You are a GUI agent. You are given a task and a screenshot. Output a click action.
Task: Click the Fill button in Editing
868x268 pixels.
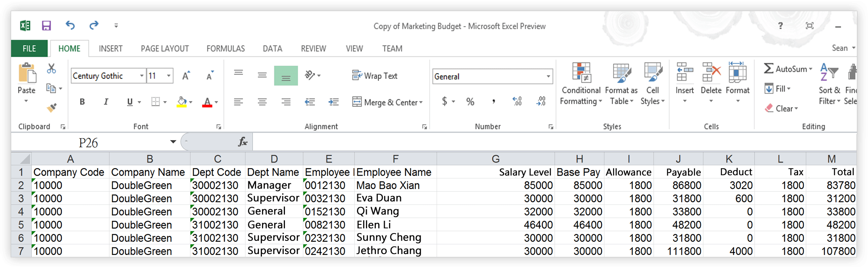tap(777, 89)
